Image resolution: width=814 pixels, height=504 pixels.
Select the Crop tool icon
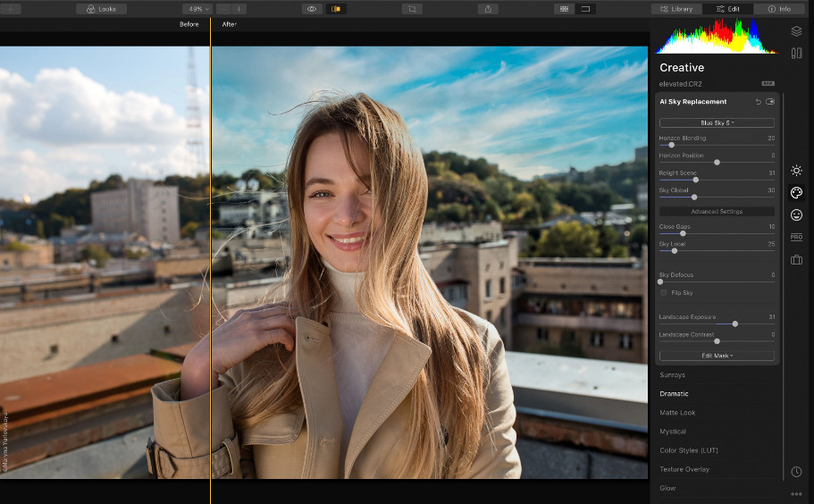point(412,9)
